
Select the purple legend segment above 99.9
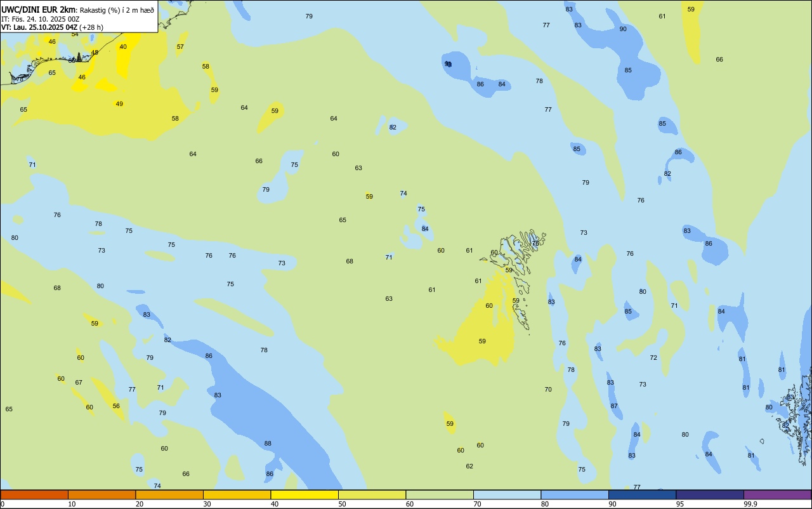click(777, 494)
